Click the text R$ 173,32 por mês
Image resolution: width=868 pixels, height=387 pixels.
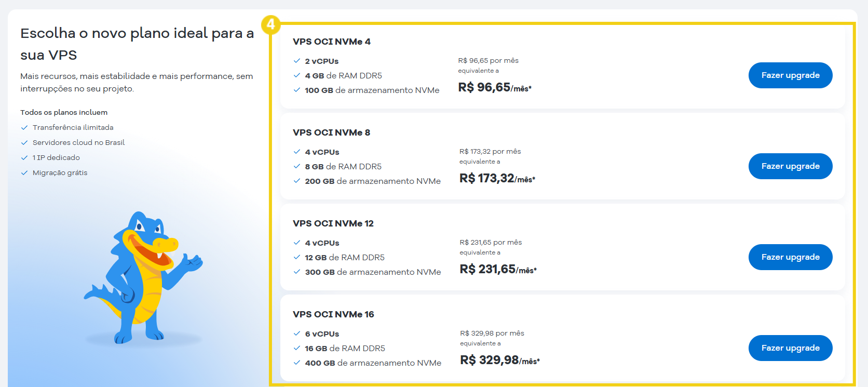pyautogui.click(x=490, y=152)
